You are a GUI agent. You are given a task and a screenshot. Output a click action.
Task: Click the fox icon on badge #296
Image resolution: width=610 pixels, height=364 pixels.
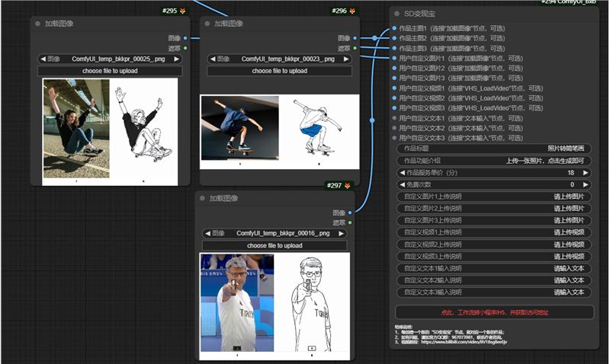click(x=352, y=11)
